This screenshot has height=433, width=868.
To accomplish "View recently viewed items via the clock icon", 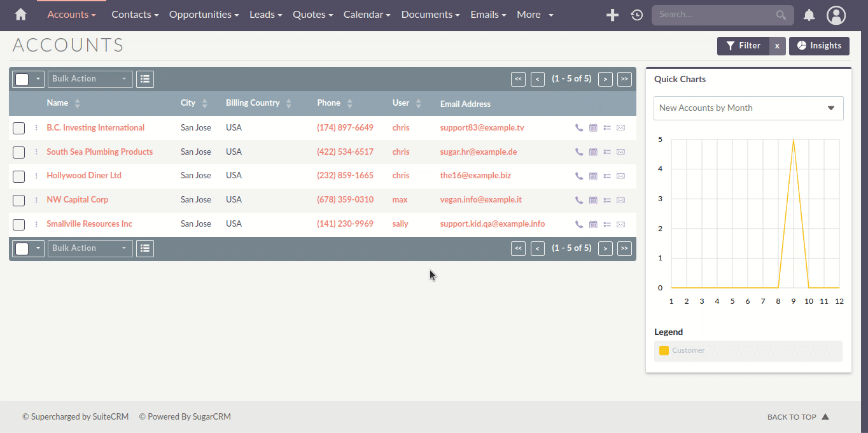I will pyautogui.click(x=636, y=15).
